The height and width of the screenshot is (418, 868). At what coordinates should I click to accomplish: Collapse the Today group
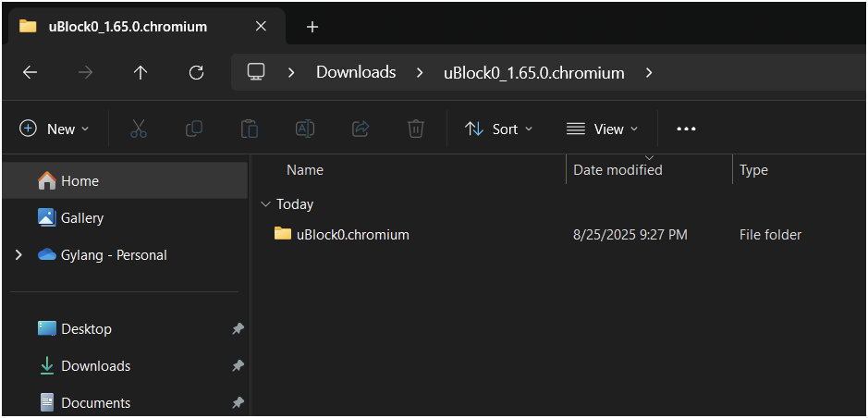pyautogui.click(x=265, y=204)
